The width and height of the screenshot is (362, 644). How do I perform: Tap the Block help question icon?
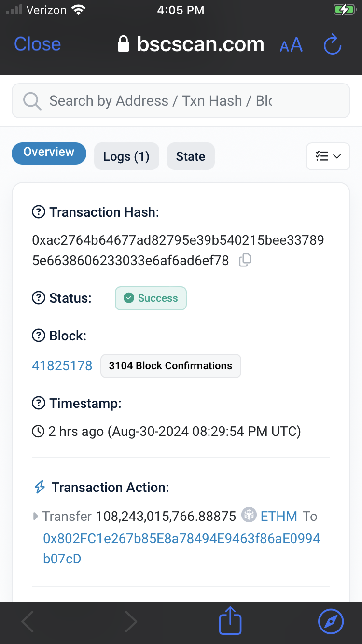point(38,336)
